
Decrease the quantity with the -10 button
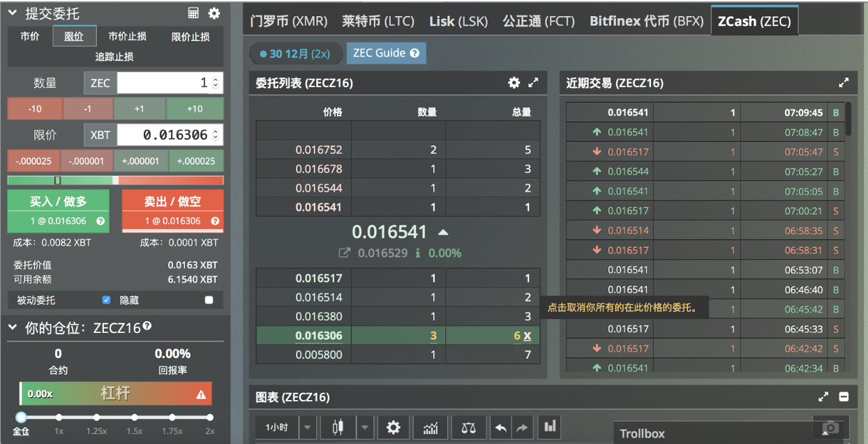(35, 109)
